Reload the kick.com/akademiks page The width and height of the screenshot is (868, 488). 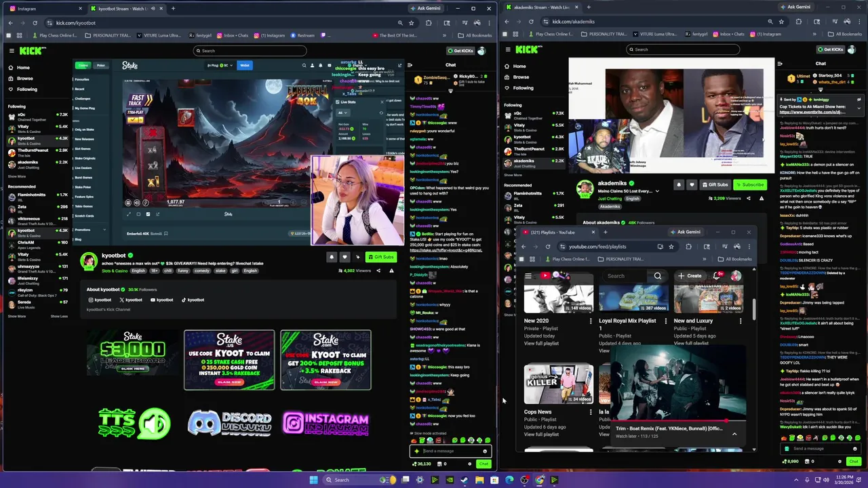click(531, 22)
